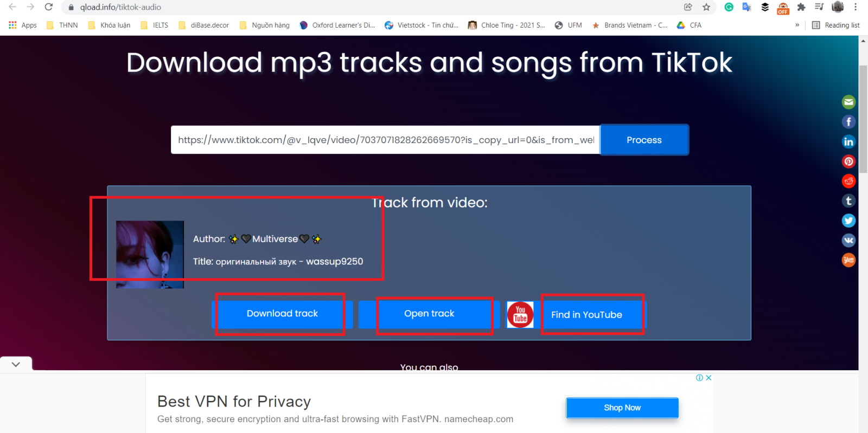The width and height of the screenshot is (868, 433).
Task: Open the Reading list panel
Action: click(835, 25)
